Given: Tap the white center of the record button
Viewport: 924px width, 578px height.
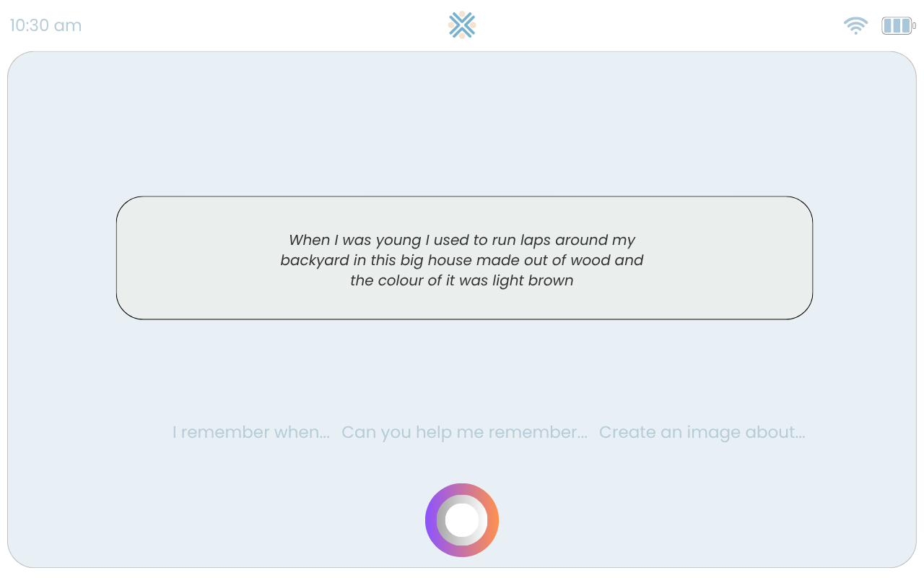Looking at the screenshot, I should (x=462, y=520).
